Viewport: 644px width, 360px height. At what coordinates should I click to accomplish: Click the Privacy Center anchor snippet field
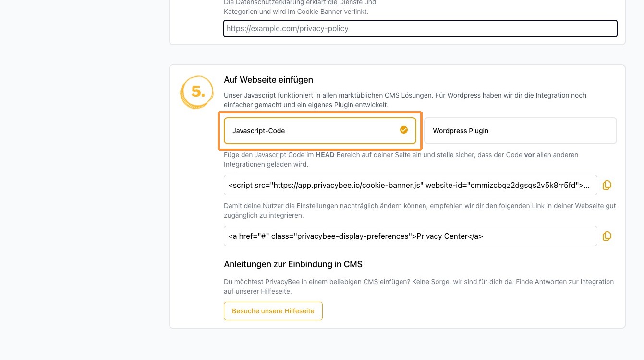(411, 236)
